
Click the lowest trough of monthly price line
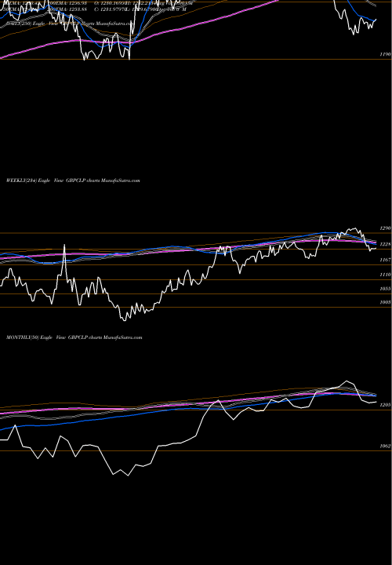click(x=128, y=476)
